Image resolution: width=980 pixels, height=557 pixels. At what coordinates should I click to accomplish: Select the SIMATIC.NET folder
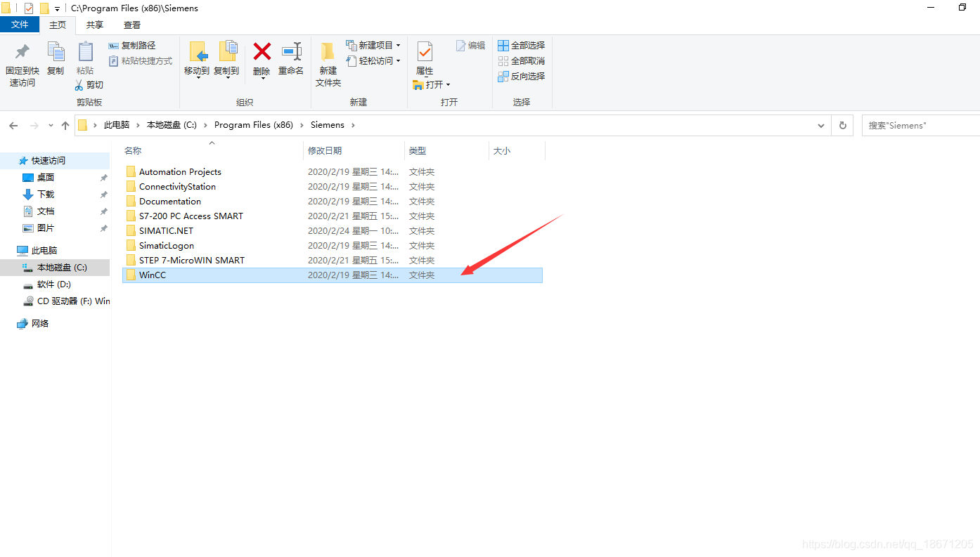coord(333,230)
